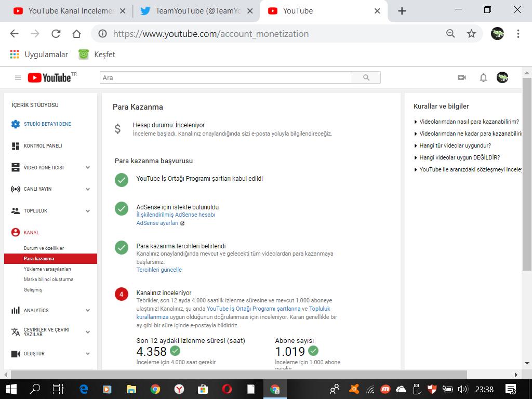Open the volume control in tray
This screenshot has width=532, height=399.
point(462,389)
